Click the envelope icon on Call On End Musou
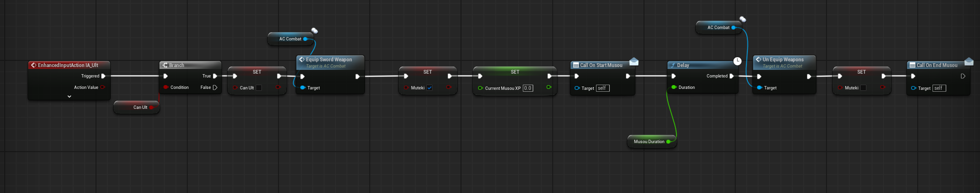Viewport: 980px width, 193px height. coord(969,62)
